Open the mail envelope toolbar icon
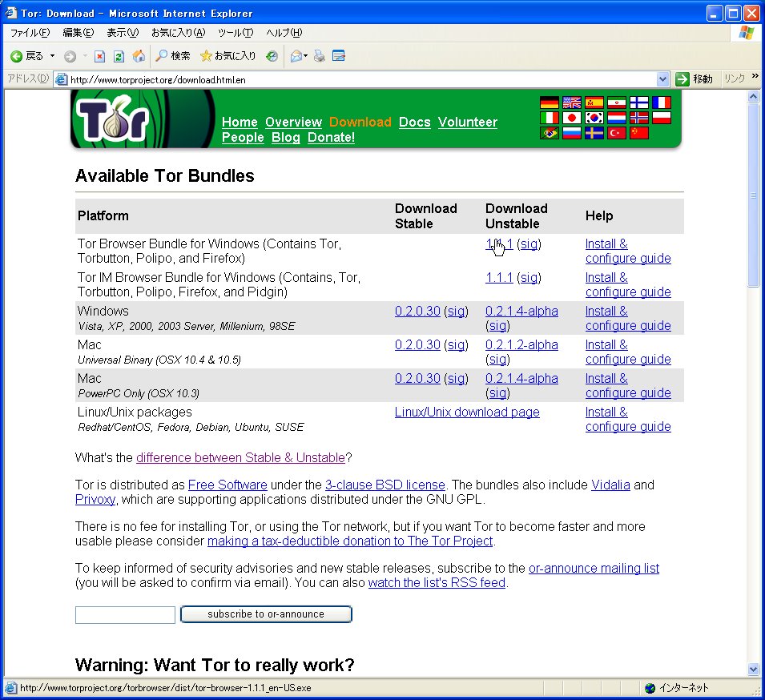Viewport: 765px width, 700px height. (296, 56)
